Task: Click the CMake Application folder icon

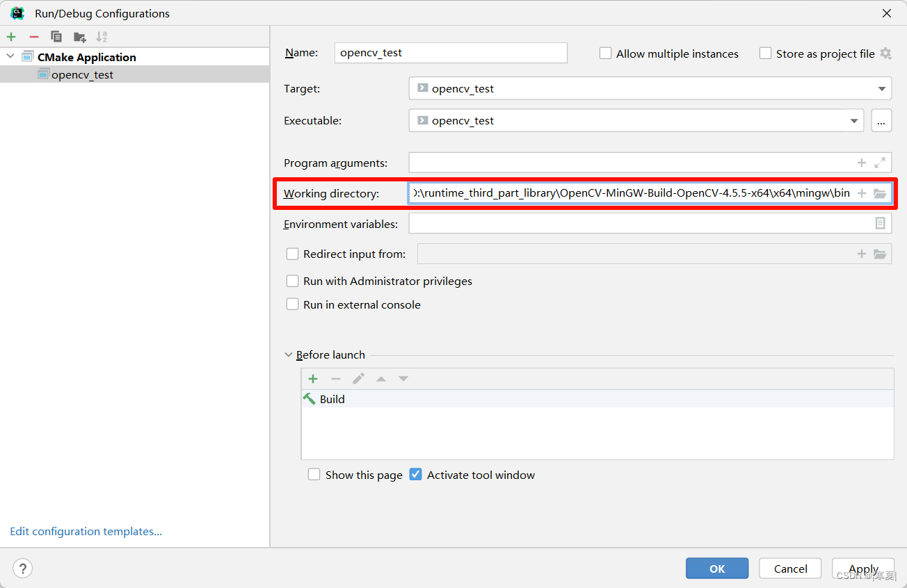Action: [x=28, y=57]
